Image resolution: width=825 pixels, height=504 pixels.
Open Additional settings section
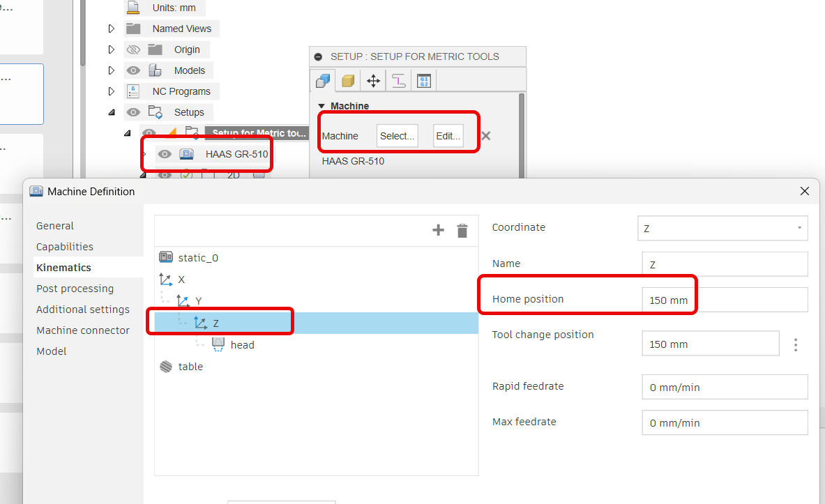point(82,310)
